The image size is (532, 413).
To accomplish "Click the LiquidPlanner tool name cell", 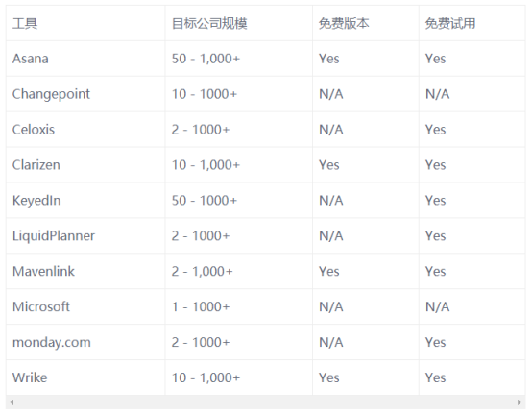I will (85, 236).
